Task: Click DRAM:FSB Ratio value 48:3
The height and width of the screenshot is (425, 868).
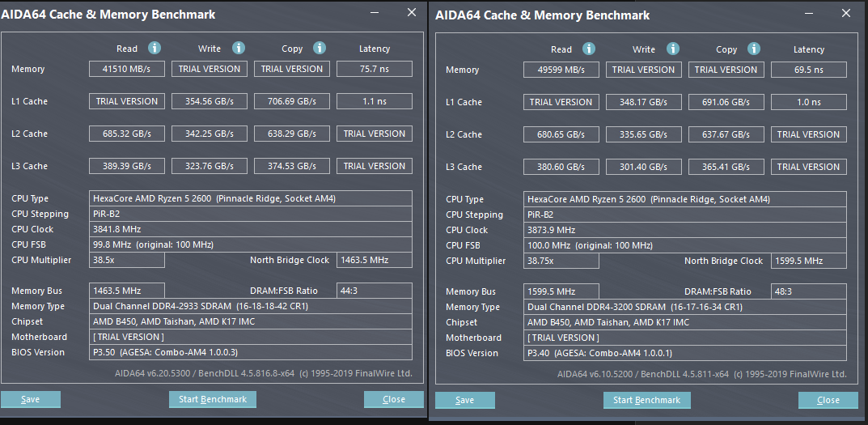Action: click(x=809, y=291)
